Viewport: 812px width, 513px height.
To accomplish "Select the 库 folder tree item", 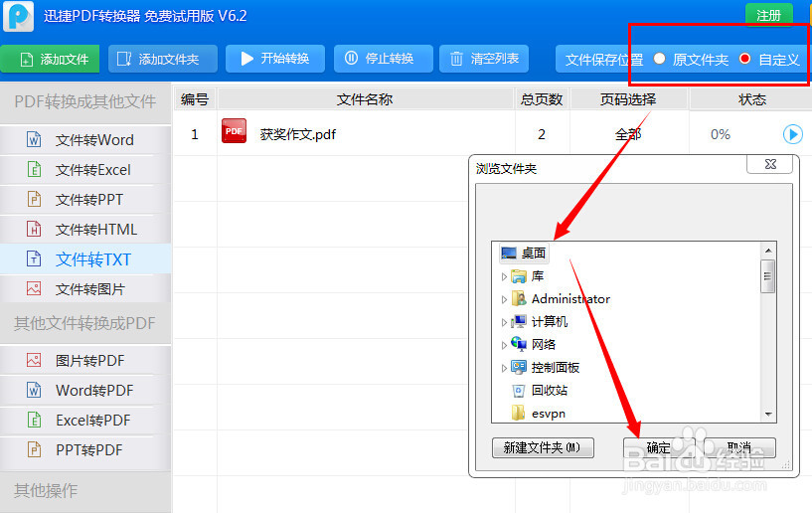I will tap(538, 276).
